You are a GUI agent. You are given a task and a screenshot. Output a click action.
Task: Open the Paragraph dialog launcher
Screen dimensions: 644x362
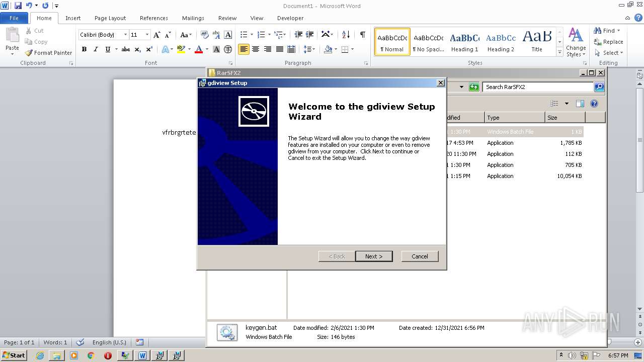pos(366,63)
